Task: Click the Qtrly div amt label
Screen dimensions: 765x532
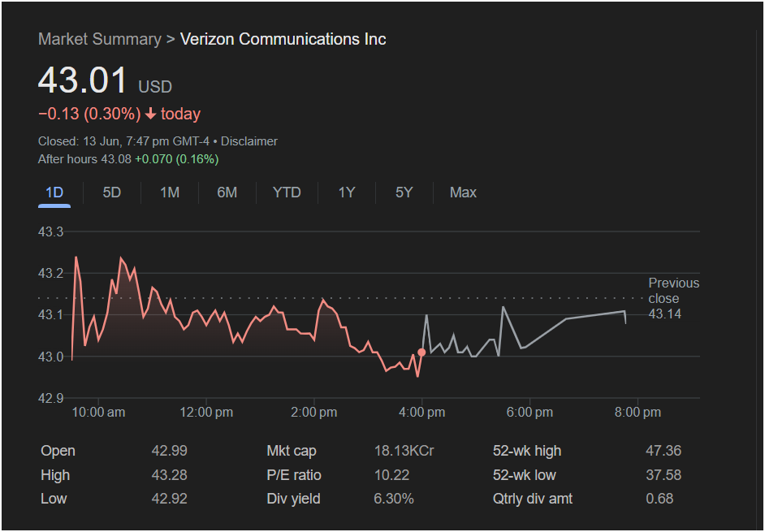Action: click(x=533, y=499)
